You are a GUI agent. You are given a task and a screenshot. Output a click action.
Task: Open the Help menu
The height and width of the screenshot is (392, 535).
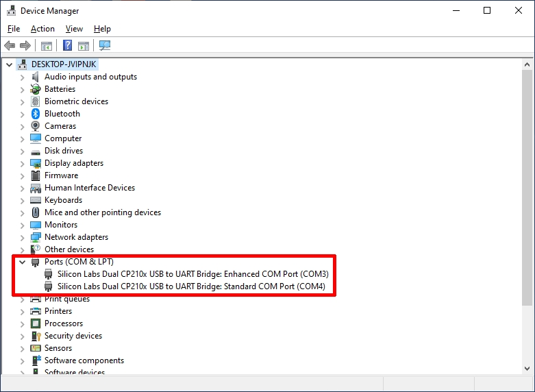click(102, 29)
